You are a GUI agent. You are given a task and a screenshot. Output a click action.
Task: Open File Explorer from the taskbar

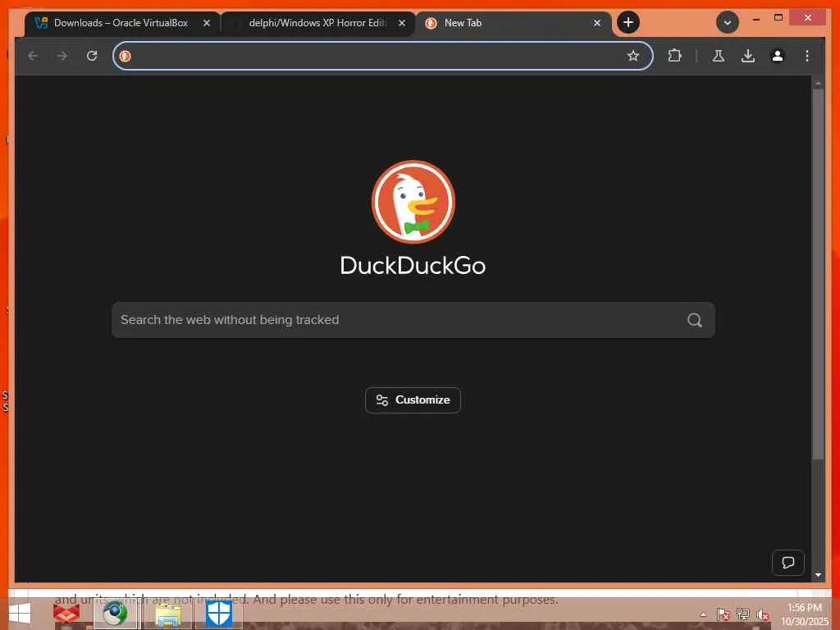[x=167, y=614]
